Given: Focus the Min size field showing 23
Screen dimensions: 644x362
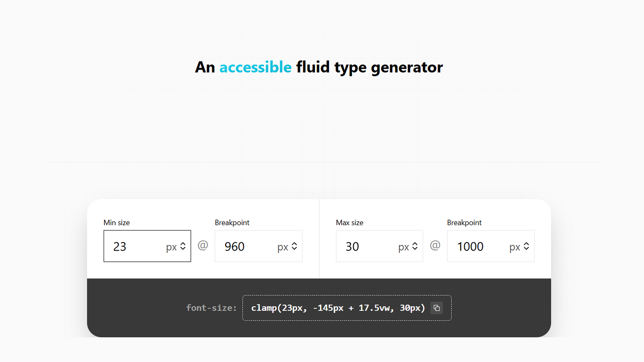Looking at the screenshot, I should coord(134,246).
